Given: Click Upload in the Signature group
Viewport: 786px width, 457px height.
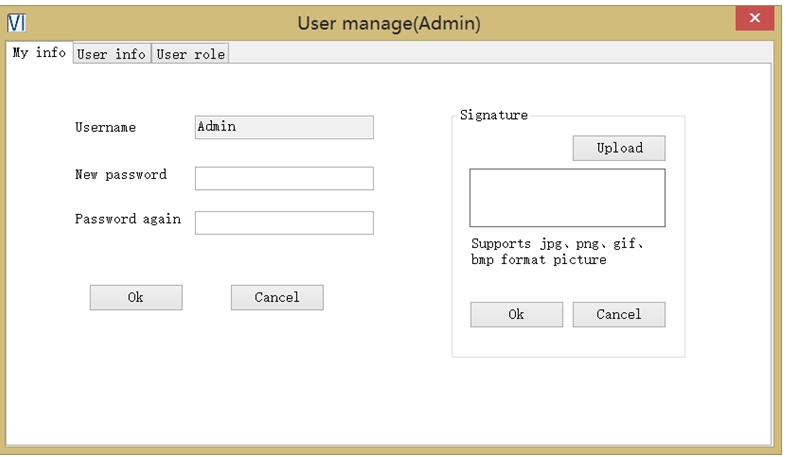Looking at the screenshot, I should point(619,148).
